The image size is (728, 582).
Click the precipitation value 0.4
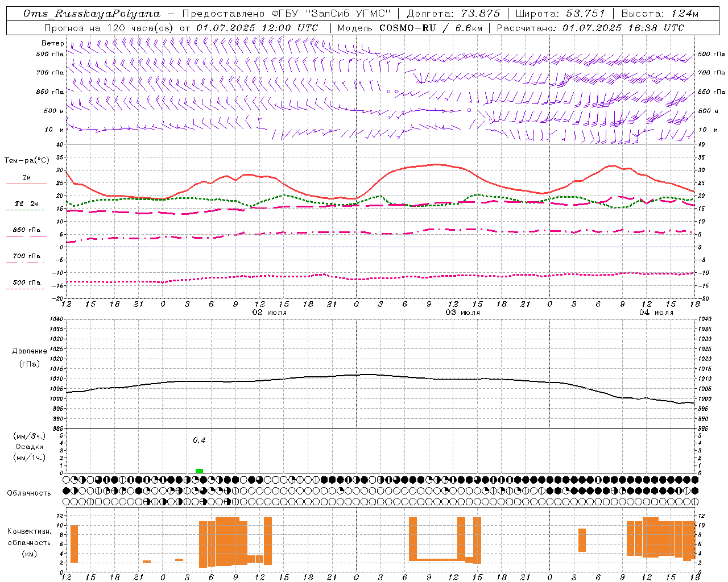199,440
